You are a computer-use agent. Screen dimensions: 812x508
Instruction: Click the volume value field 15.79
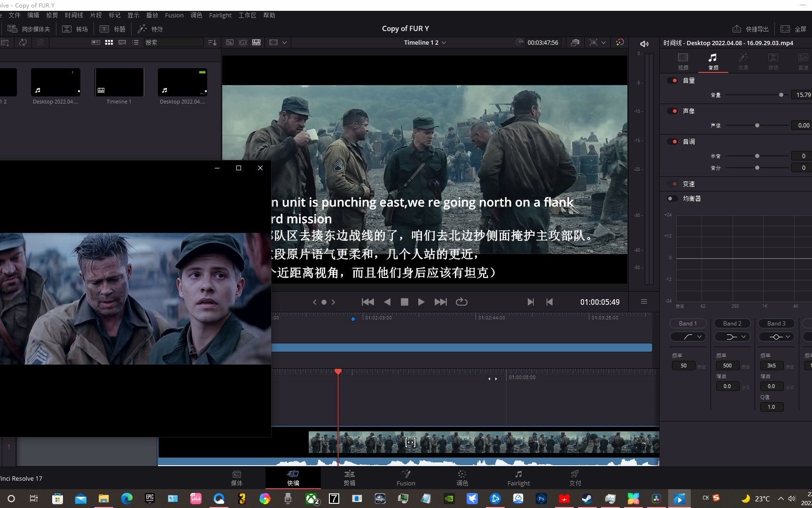tap(802, 95)
